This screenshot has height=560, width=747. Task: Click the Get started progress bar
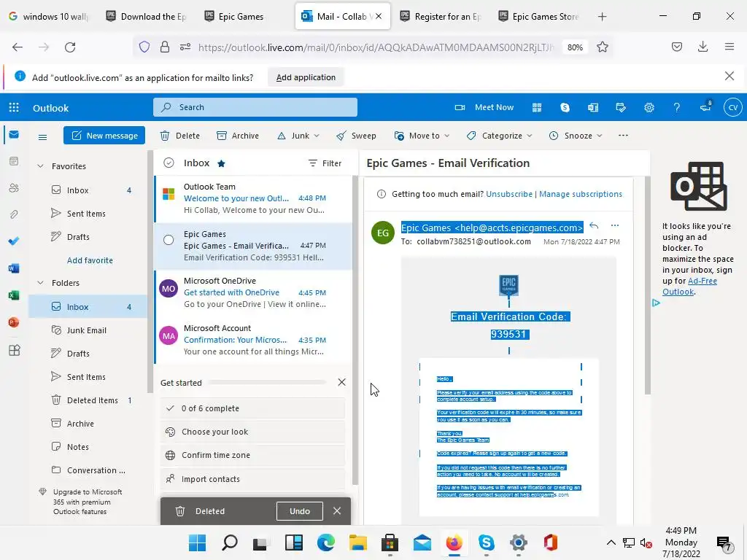click(267, 382)
